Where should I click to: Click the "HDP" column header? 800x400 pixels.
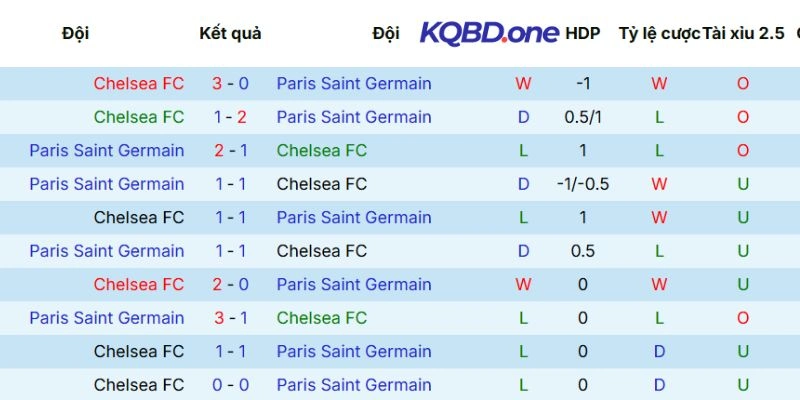583,33
